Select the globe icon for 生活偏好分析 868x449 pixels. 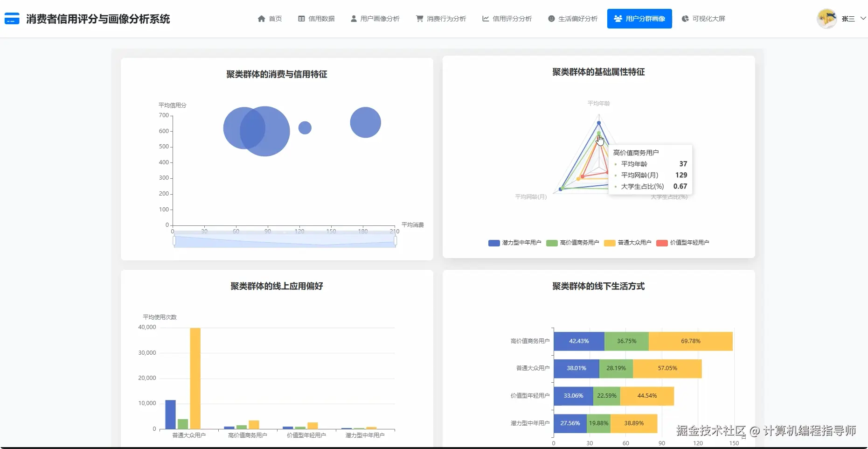(551, 19)
